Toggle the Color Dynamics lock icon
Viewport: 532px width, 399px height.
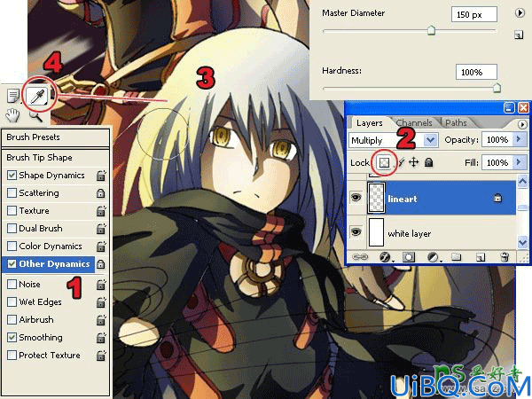pyautogui.click(x=101, y=246)
